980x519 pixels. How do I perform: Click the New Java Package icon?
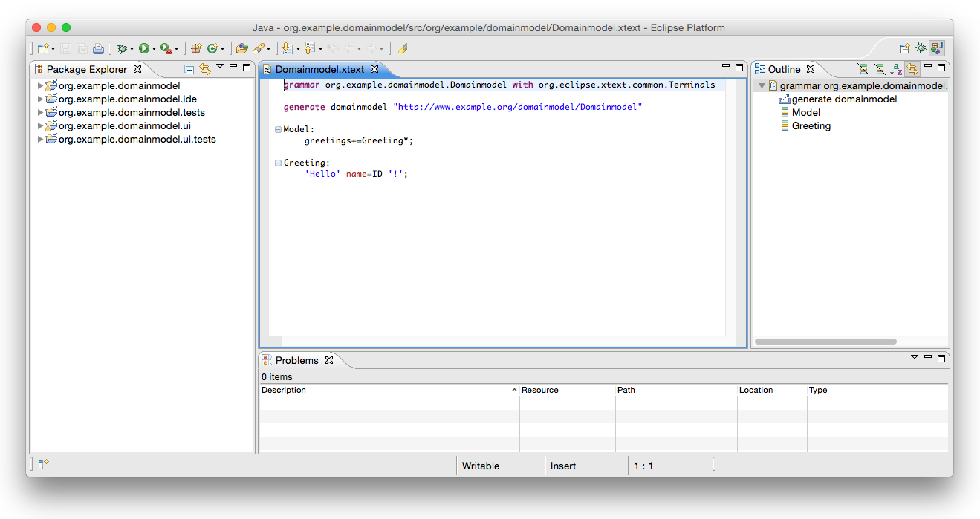tap(196, 48)
